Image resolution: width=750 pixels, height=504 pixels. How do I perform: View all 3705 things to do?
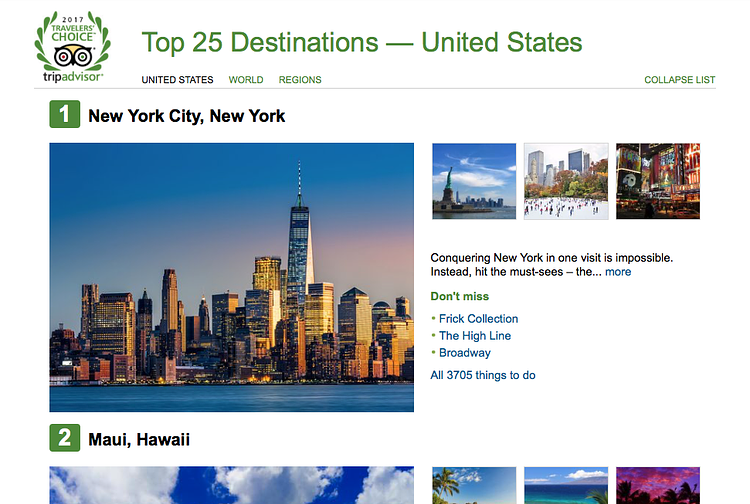pos(483,375)
